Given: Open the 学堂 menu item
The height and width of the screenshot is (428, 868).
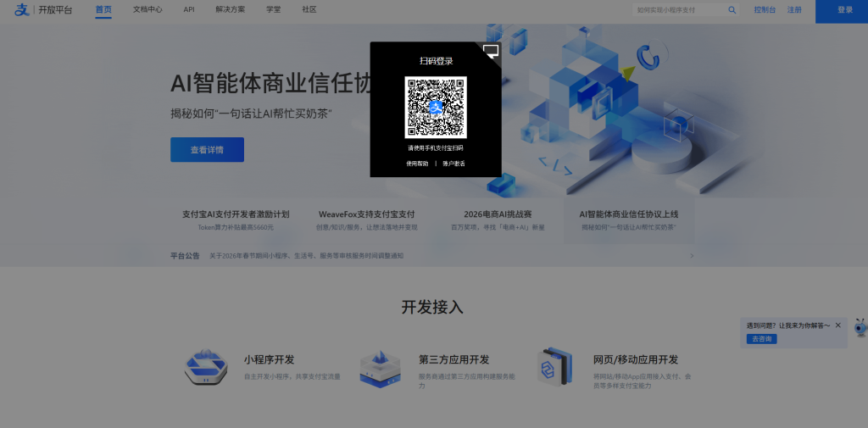Looking at the screenshot, I should click(x=274, y=9).
